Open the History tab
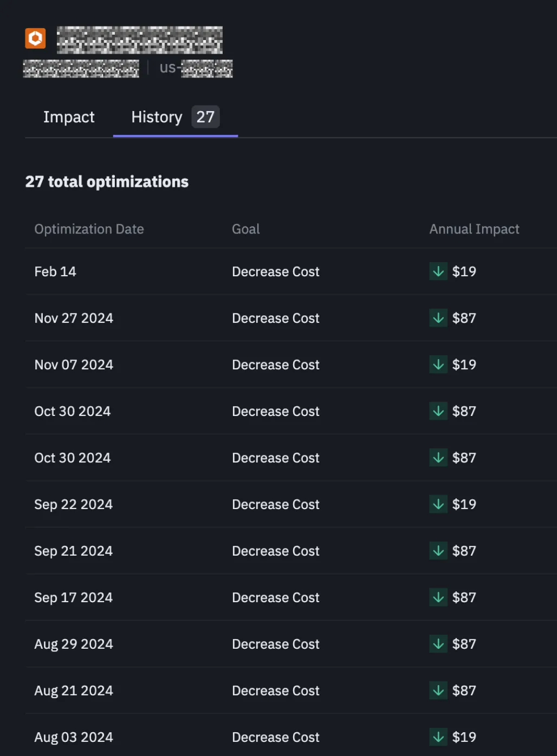This screenshot has width=557, height=756. pyautogui.click(x=157, y=117)
